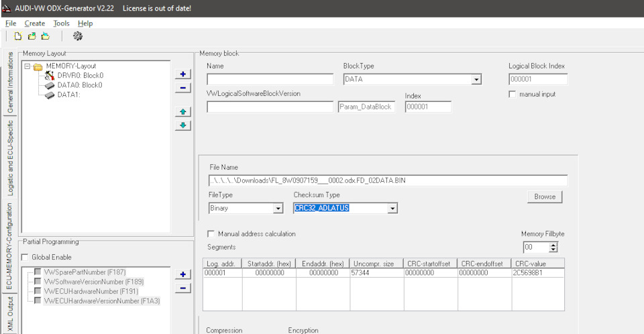Open the Help menu
The height and width of the screenshot is (334, 644).
(x=85, y=23)
